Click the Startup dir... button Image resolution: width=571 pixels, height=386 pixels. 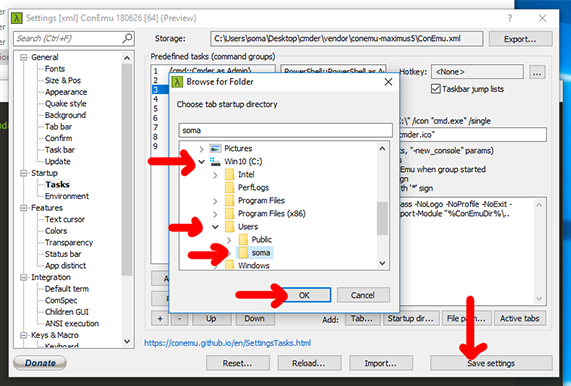(411, 319)
